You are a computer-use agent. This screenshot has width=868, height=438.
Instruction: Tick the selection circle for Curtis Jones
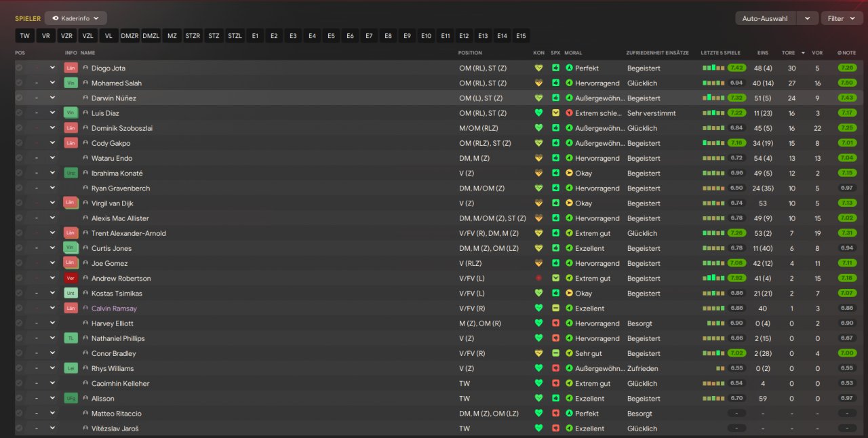(x=19, y=248)
